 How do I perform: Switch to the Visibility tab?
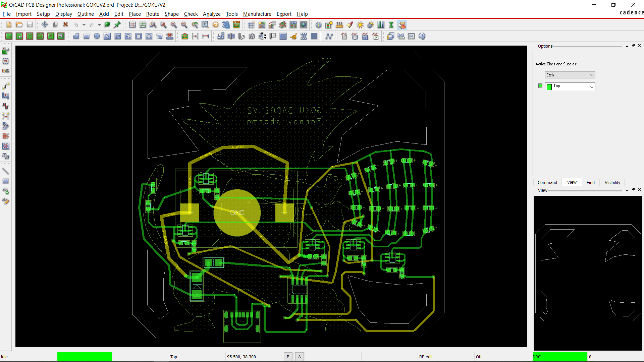click(612, 182)
